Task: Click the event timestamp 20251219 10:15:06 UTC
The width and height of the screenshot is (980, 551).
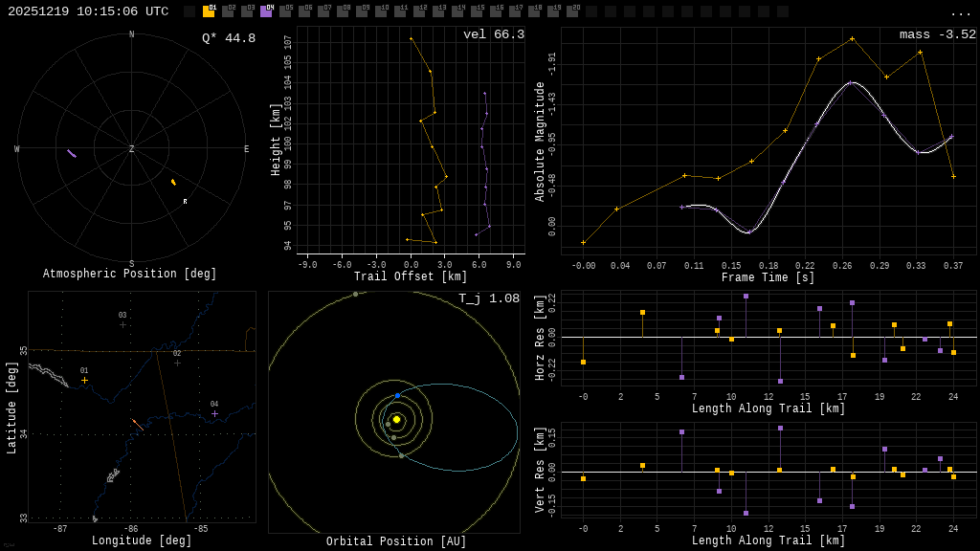Action: [x=88, y=11]
